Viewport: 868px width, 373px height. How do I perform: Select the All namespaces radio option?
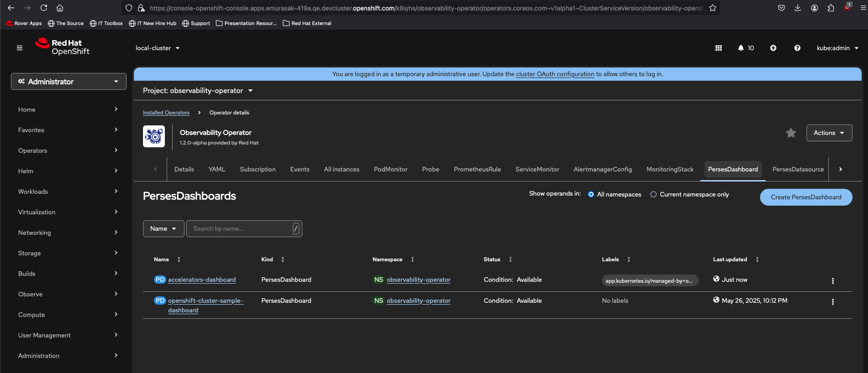click(591, 194)
